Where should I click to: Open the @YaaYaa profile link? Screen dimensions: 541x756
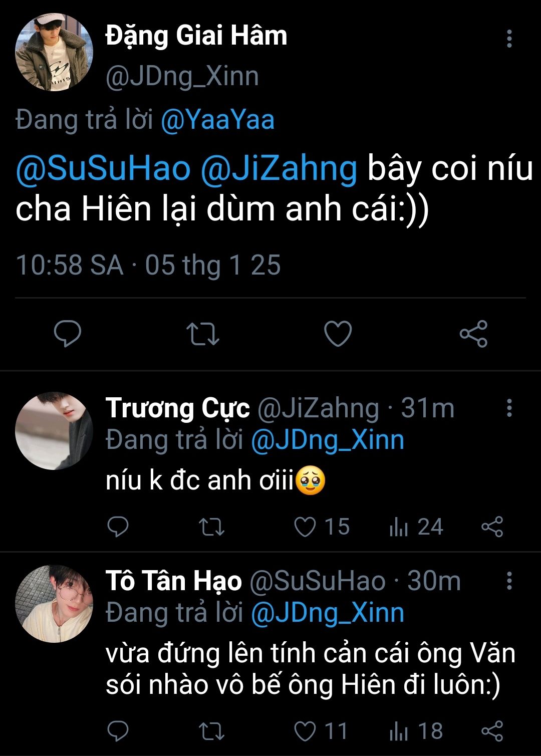click(x=218, y=120)
